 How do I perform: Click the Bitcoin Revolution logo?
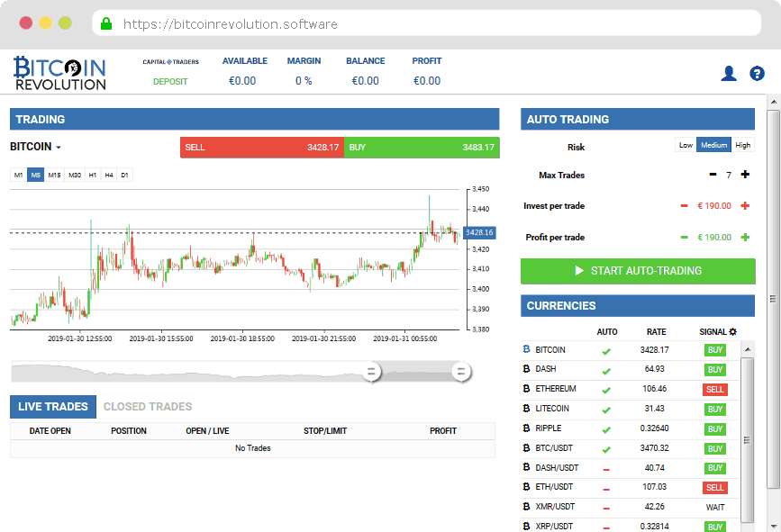click(59, 73)
